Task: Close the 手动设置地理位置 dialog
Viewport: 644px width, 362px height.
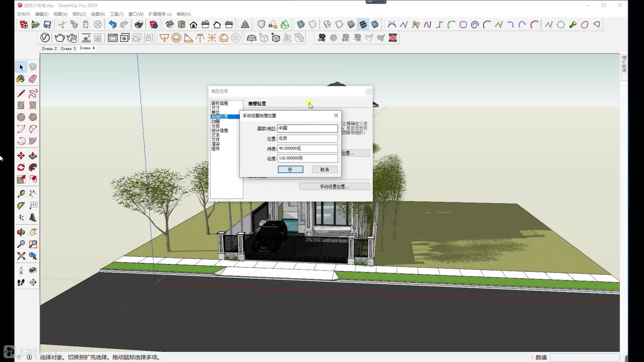Action: point(336,115)
